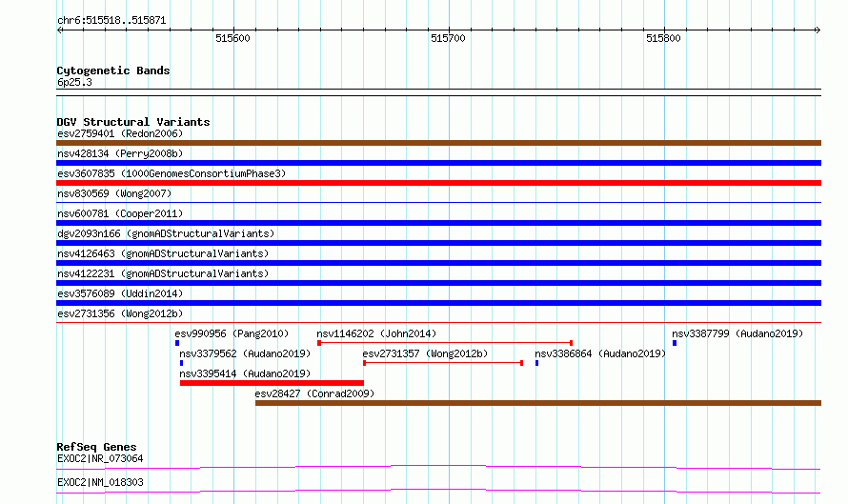Click the EXOC2|NM_018303 gene label
Viewport: 848px width, 504px height.
100,482
